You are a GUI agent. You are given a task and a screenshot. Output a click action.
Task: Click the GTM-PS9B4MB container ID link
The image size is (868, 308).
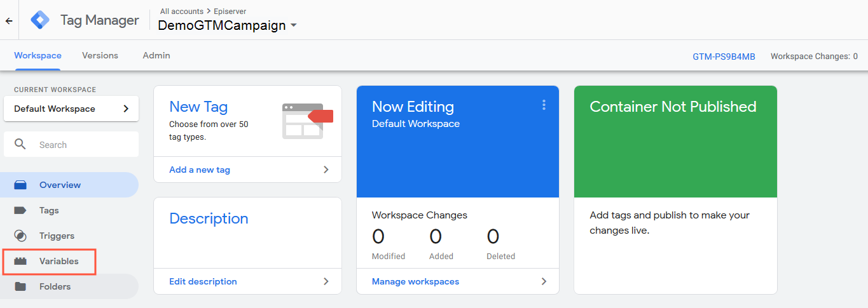[x=724, y=57]
